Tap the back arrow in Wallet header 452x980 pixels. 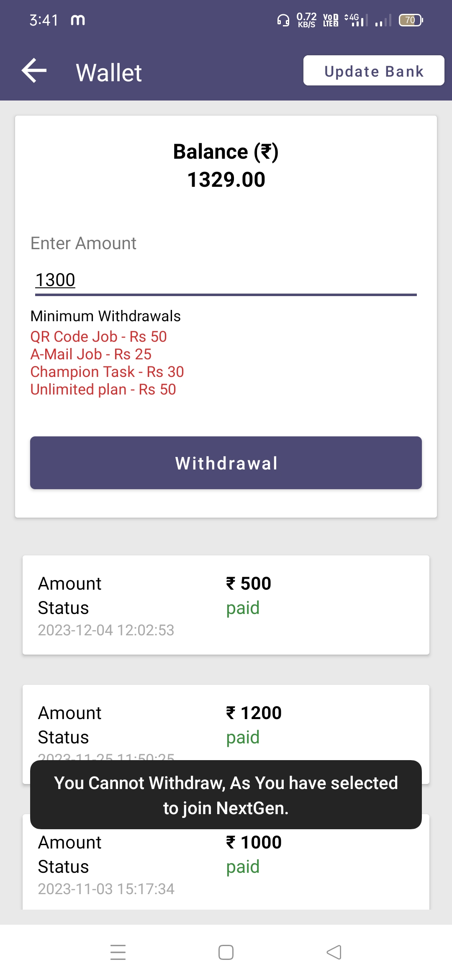point(34,71)
